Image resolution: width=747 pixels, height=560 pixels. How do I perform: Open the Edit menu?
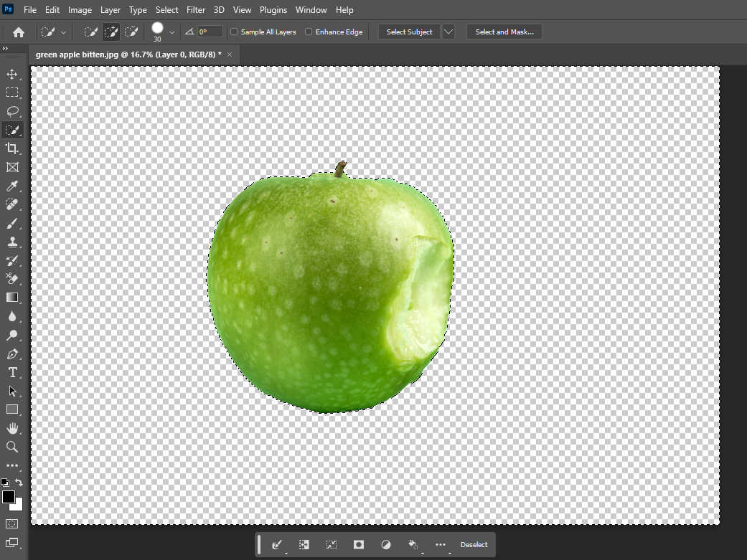52,10
